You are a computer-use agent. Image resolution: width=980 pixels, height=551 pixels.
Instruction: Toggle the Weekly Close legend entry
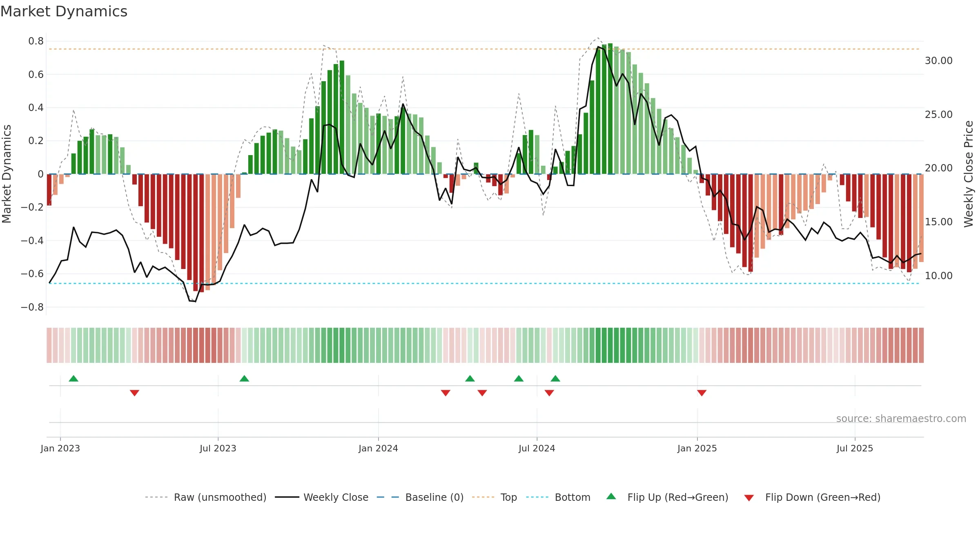point(321,497)
